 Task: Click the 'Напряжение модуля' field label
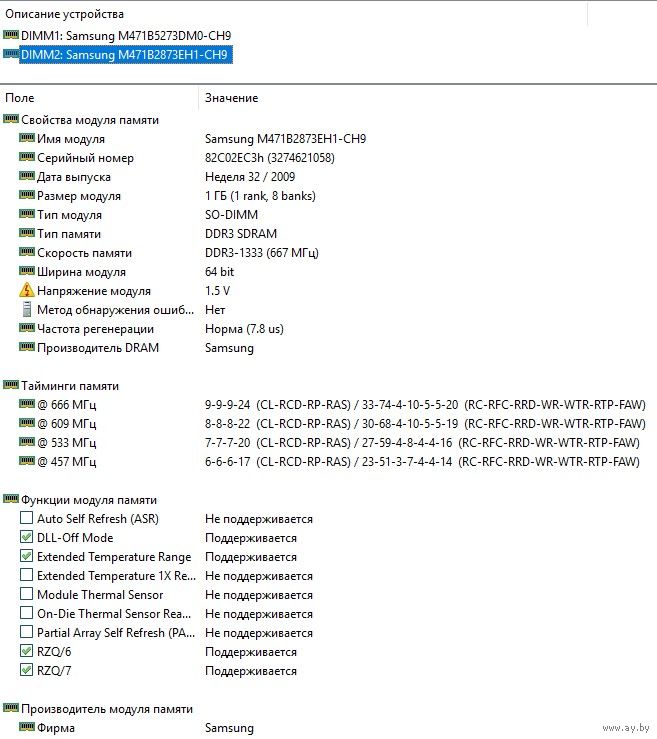tap(94, 291)
